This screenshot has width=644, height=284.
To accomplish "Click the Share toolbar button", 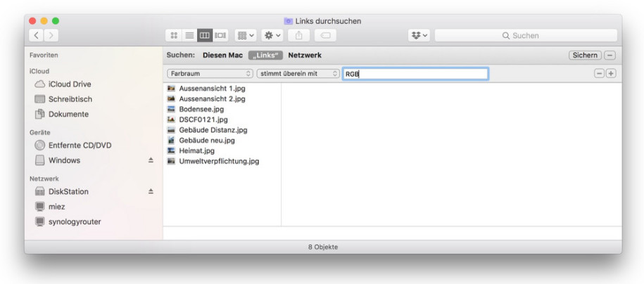I will (x=299, y=35).
